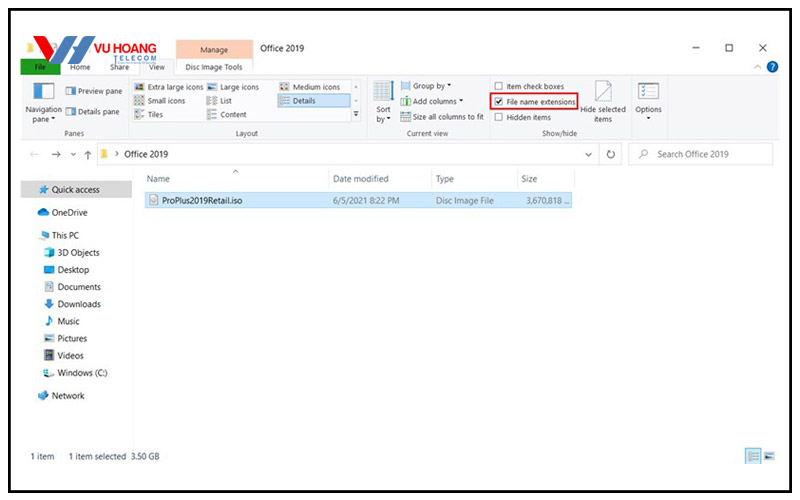Open the Home ribbon tab
Screen dimensions: 800x500
click(80, 67)
